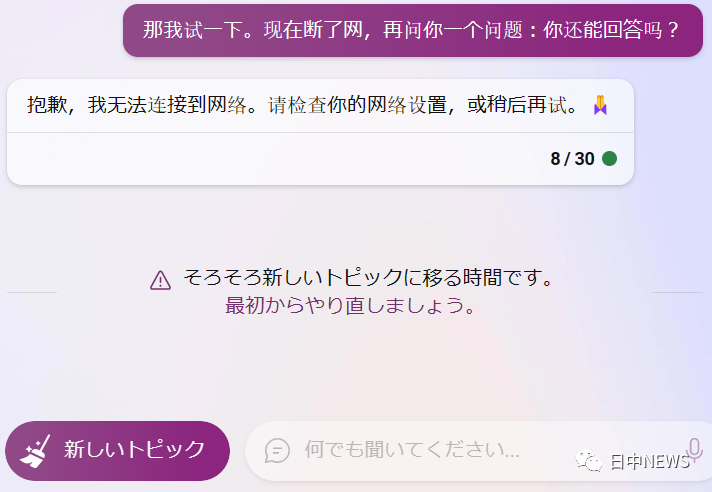Activate the microphone voice input icon

694,450
